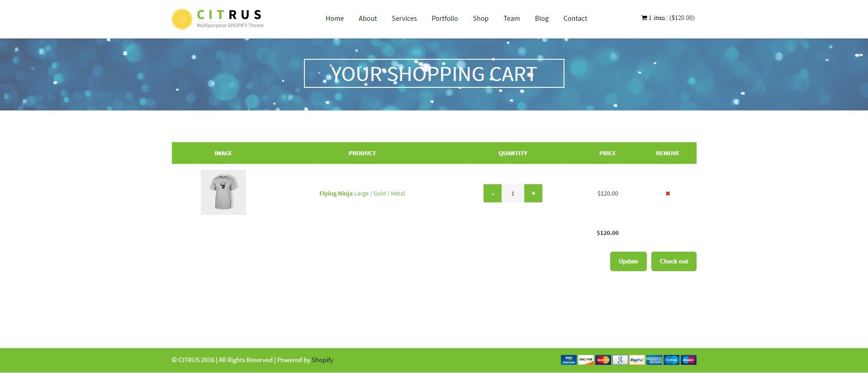Click the Check out button
This screenshot has height=373, width=868.
click(x=674, y=261)
